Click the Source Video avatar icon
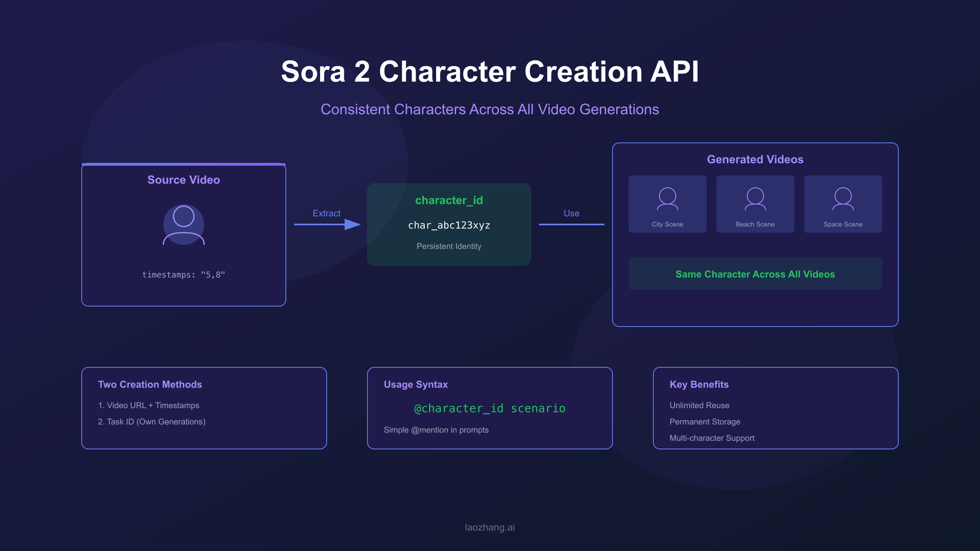Image resolution: width=980 pixels, height=551 pixels. (x=184, y=224)
